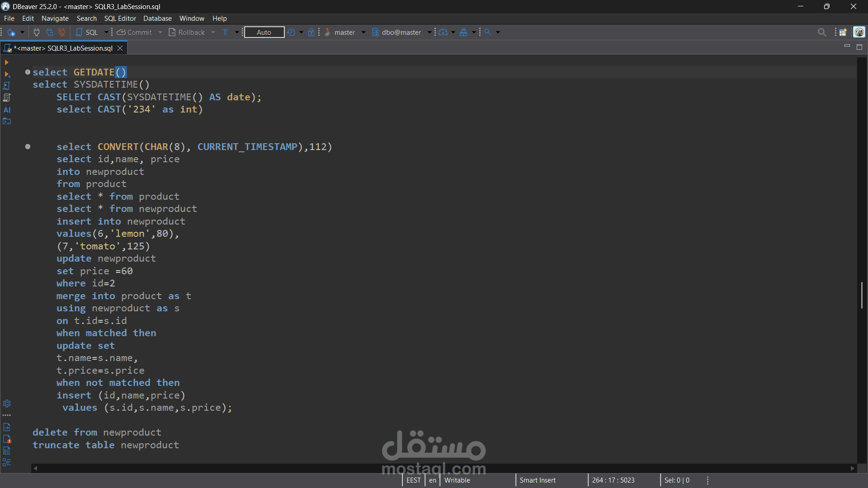Click the show output panel icon

[7, 427]
